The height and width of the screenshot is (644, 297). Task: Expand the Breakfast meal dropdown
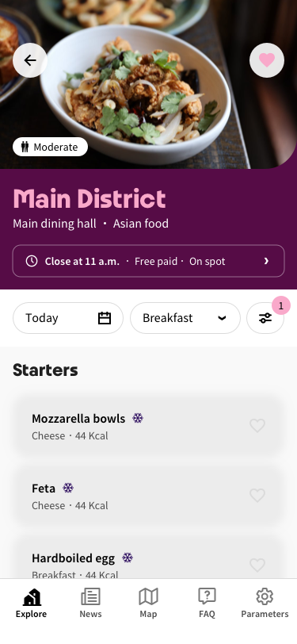click(x=185, y=318)
